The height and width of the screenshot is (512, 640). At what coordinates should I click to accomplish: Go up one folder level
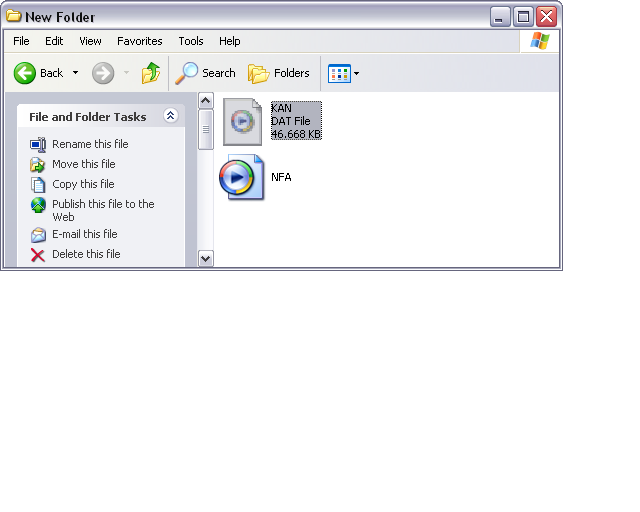pos(151,73)
